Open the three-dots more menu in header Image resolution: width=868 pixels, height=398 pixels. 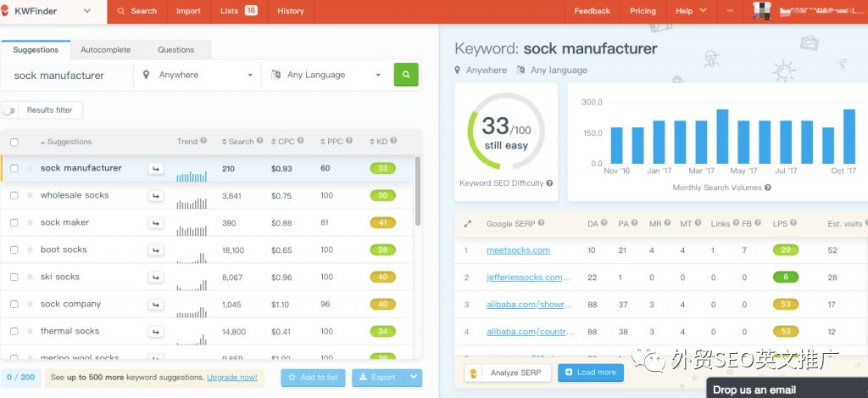730,10
